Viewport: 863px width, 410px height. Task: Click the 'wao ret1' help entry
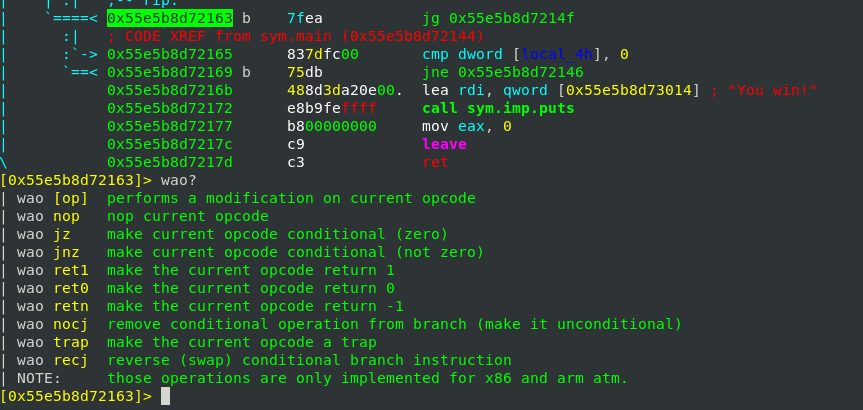coord(50,270)
